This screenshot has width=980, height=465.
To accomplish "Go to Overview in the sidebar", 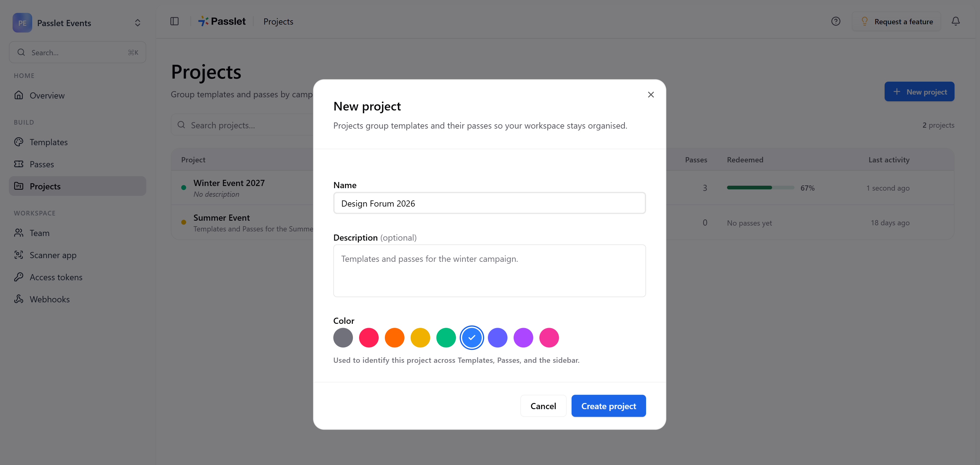I will (78, 95).
